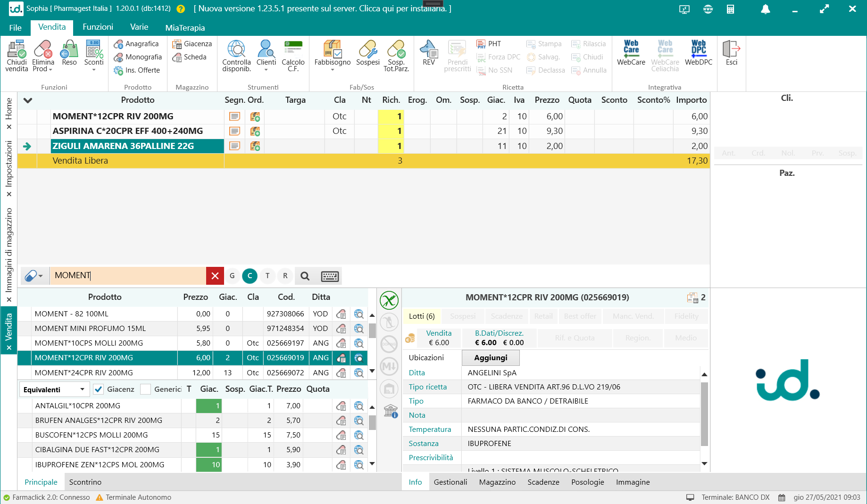The height and width of the screenshot is (504, 867).
Task: Click the Chiudi vendita icon
Action: (17, 56)
